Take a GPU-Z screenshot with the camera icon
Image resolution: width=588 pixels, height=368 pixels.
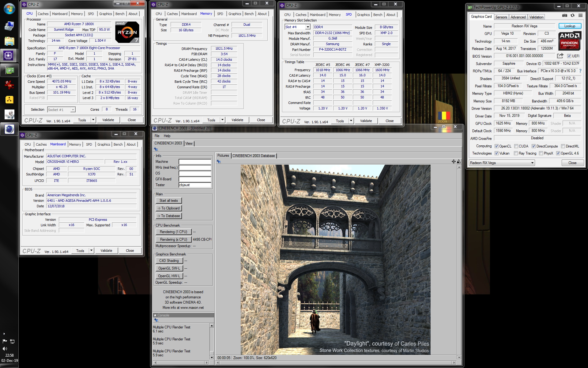coord(564,15)
